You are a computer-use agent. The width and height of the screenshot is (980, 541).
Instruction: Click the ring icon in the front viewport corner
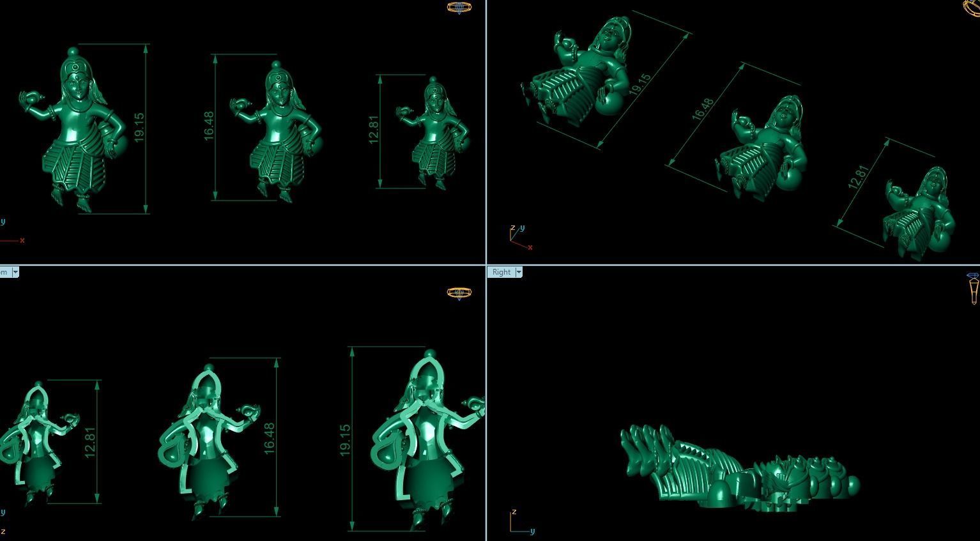459,8
